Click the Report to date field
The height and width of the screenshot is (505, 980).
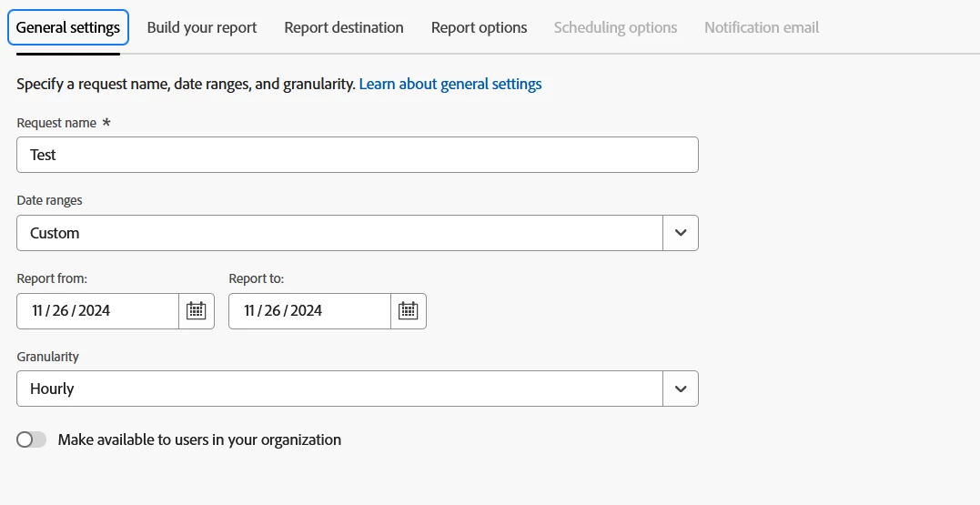pos(309,311)
